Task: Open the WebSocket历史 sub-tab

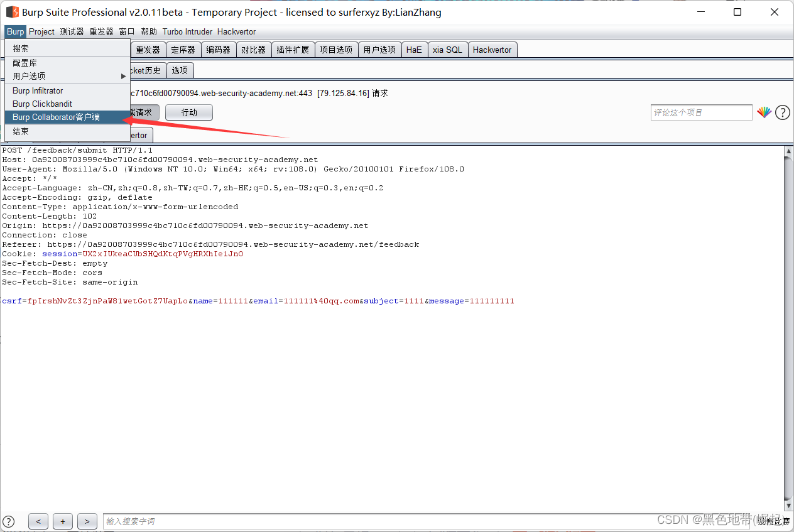Action: click(x=148, y=70)
